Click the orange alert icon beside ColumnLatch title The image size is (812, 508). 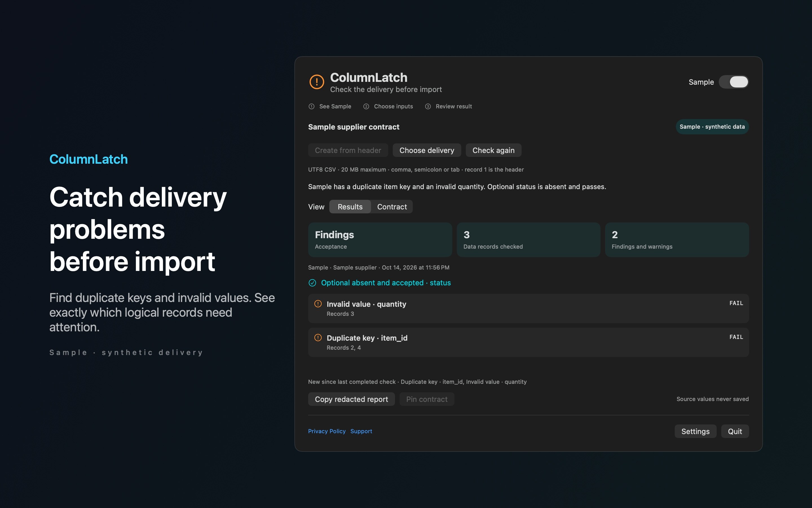[x=316, y=82]
